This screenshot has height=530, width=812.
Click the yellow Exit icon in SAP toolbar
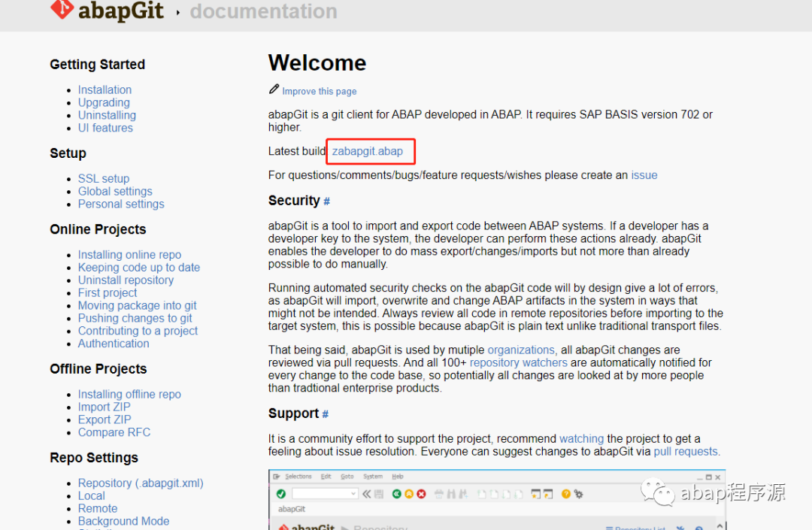tap(409, 494)
